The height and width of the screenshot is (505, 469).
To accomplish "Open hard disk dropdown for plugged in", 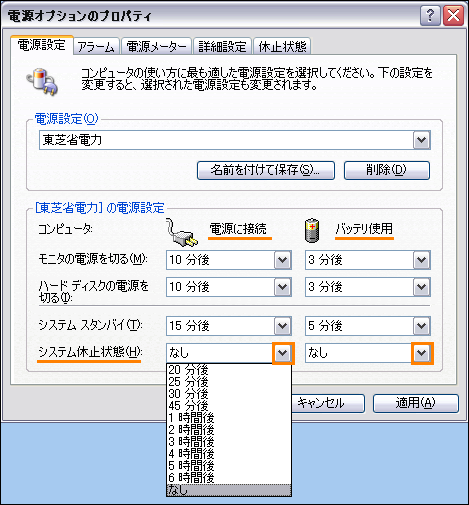I will pos(282,287).
